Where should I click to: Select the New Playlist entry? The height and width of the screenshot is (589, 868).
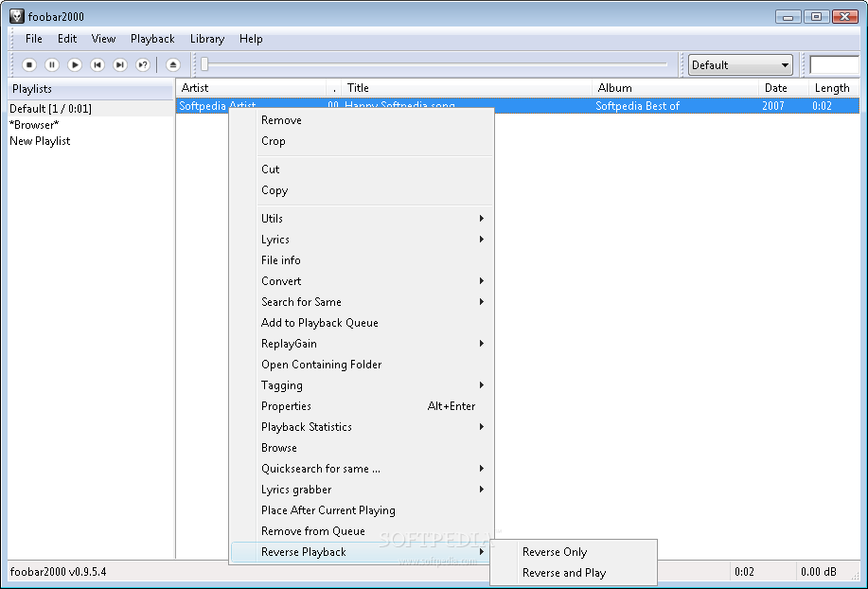(91, 140)
